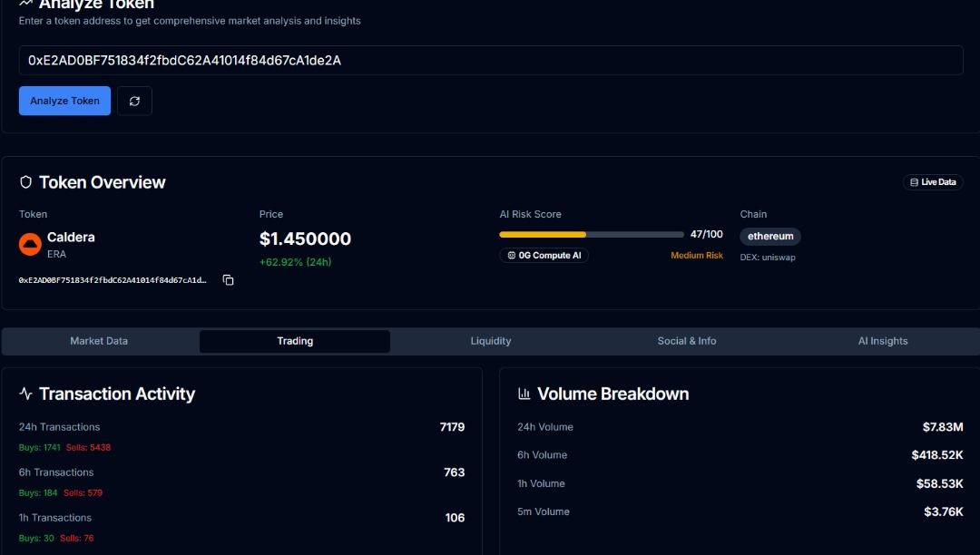Click the ethereum chain pill
Image resolution: width=980 pixels, height=555 pixels.
(770, 237)
